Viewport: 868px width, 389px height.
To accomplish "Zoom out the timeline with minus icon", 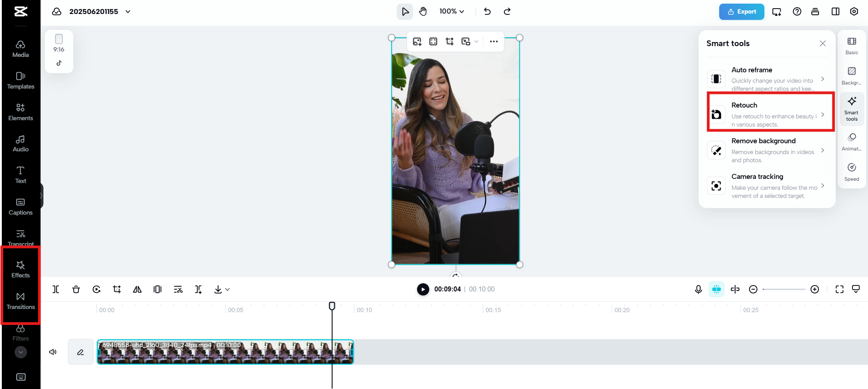I will point(753,289).
